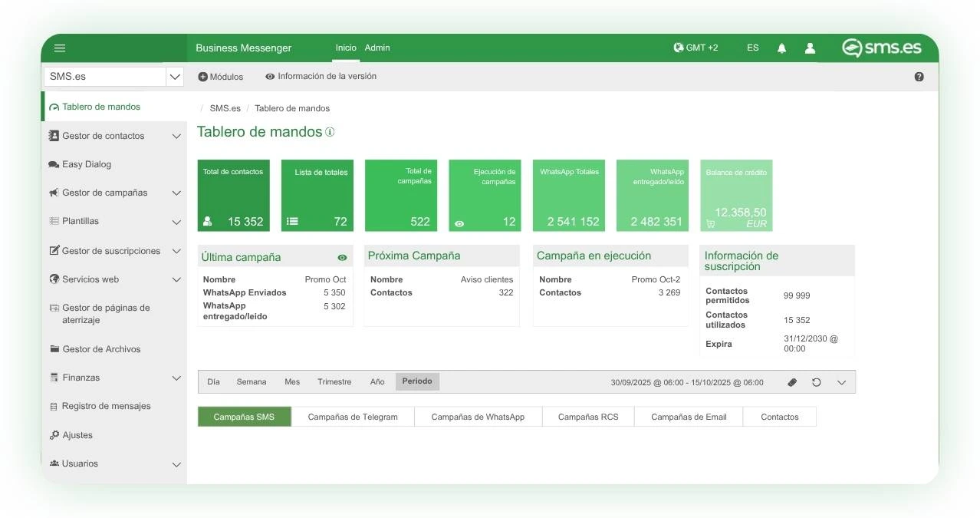
Task: Expand Usuarios submenu chevron
Action: 176,464
